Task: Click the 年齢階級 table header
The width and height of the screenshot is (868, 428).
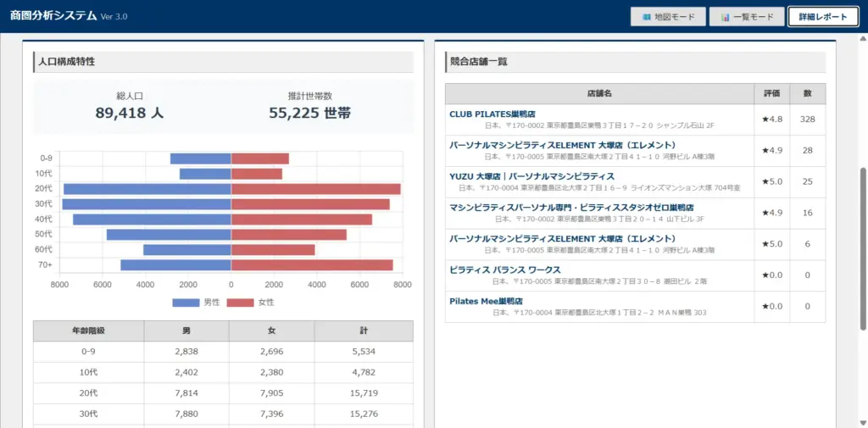Action: click(88, 331)
